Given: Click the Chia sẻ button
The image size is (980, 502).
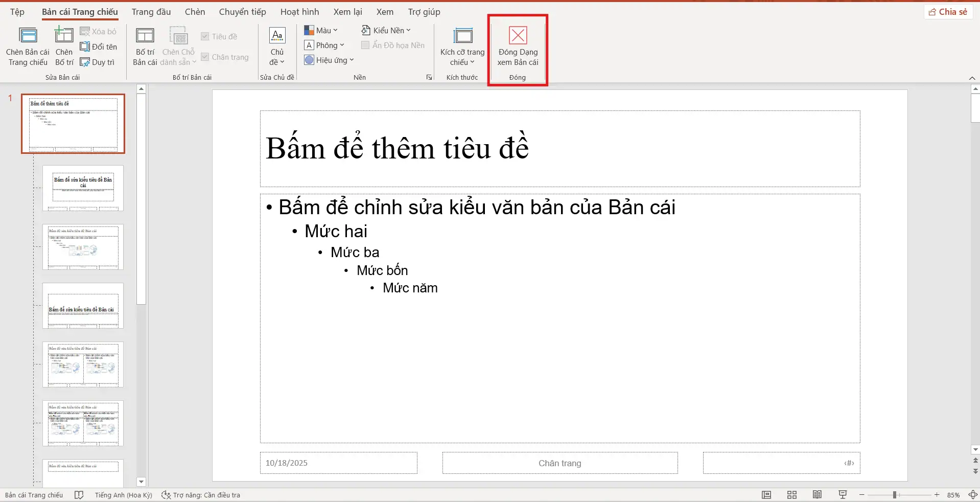Looking at the screenshot, I should [948, 11].
